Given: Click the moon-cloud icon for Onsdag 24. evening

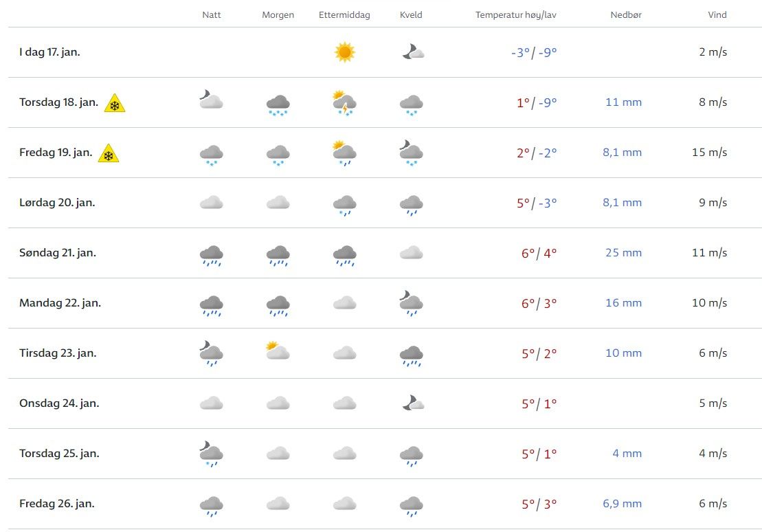Looking at the screenshot, I should point(412,403).
